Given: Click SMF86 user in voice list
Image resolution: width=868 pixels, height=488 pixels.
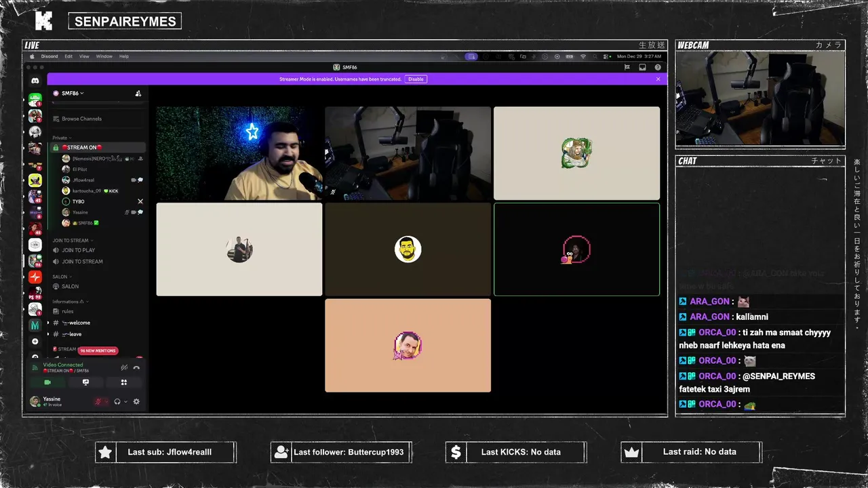Looking at the screenshot, I should click(x=102, y=223).
